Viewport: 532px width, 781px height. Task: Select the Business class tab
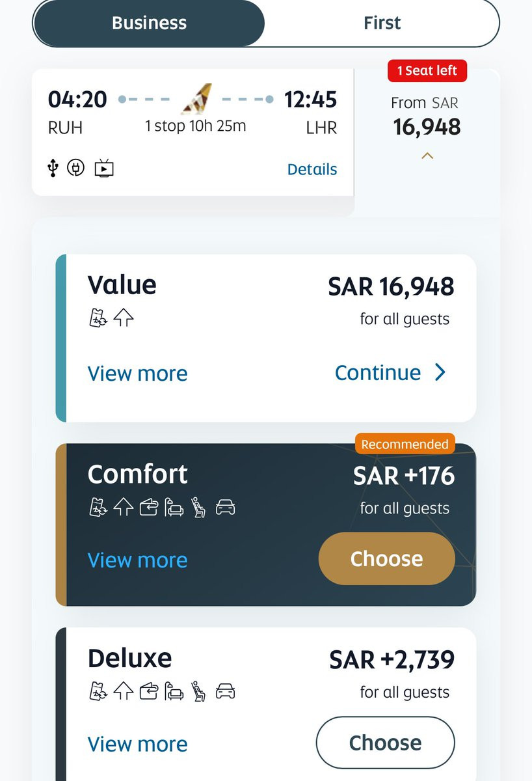(149, 23)
